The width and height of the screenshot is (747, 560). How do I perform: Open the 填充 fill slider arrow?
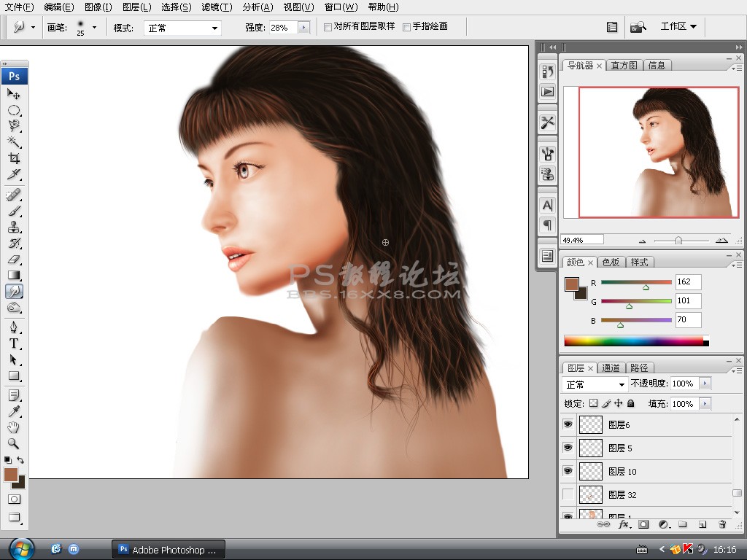click(705, 404)
